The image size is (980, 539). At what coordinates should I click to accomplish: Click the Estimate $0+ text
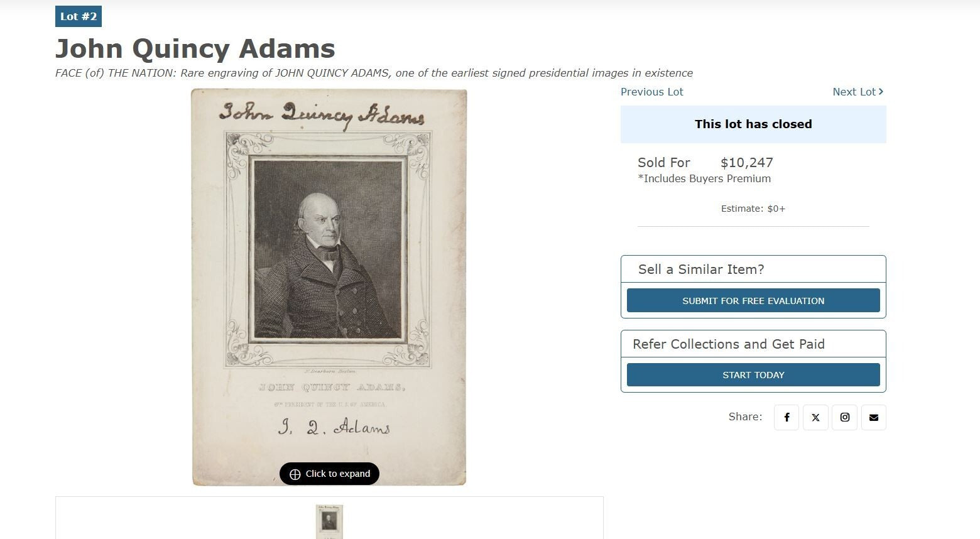coord(753,209)
